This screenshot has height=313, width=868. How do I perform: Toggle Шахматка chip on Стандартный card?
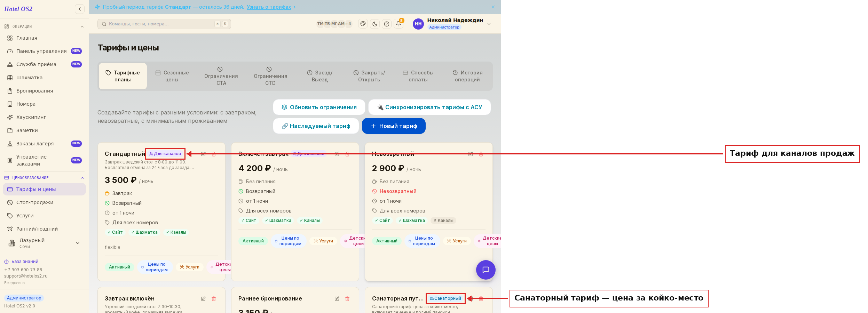coord(144,232)
